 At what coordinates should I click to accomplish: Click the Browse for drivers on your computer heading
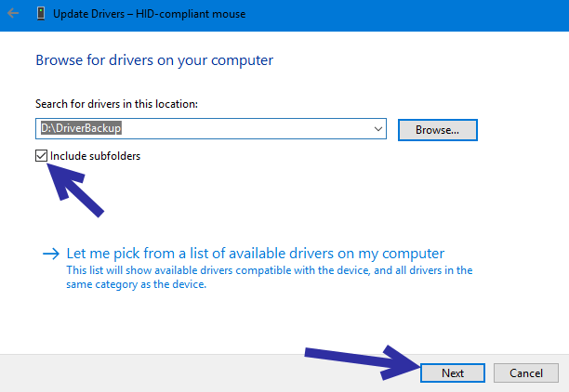click(x=154, y=60)
